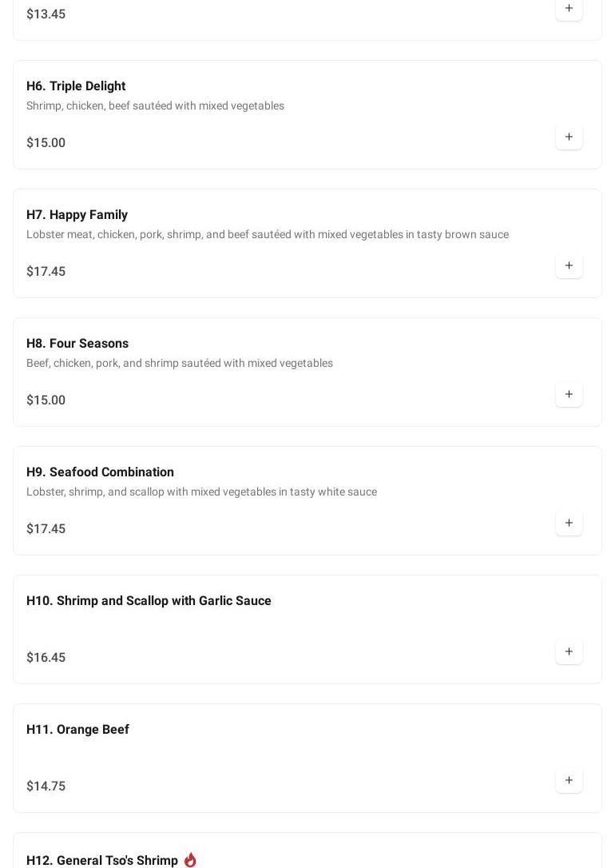Click Happy Family lobster meat description

pyautogui.click(x=267, y=235)
